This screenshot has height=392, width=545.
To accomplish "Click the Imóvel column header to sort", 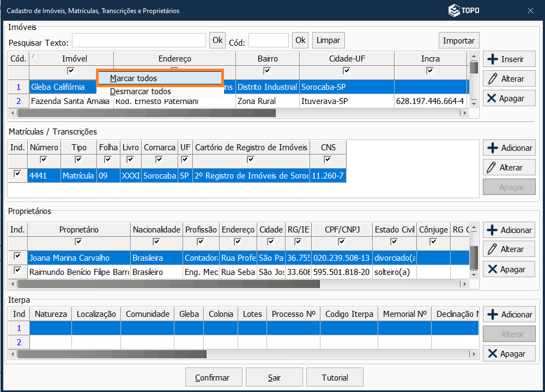I will coord(75,59).
